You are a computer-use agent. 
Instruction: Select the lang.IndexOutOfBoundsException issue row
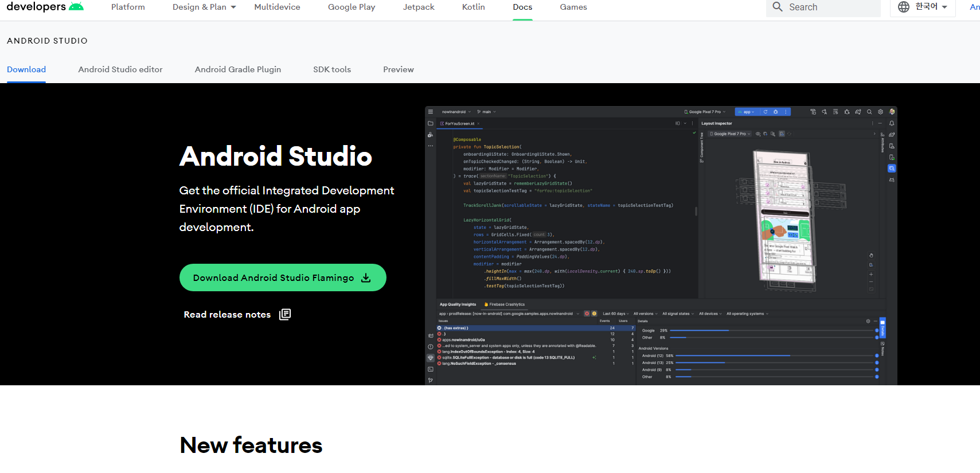pyautogui.click(x=536, y=351)
